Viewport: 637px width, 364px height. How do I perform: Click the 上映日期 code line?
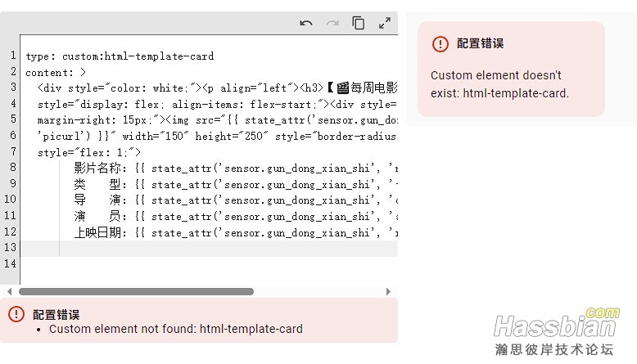coord(229,232)
